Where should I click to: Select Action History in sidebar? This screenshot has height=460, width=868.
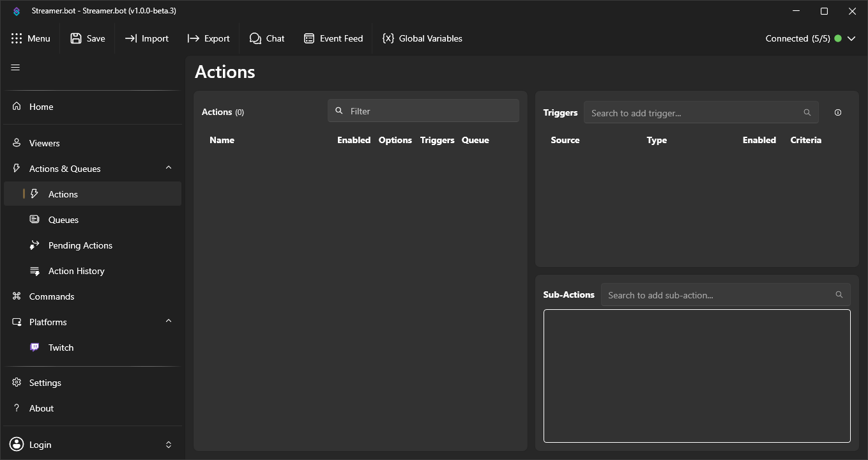coord(76,271)
